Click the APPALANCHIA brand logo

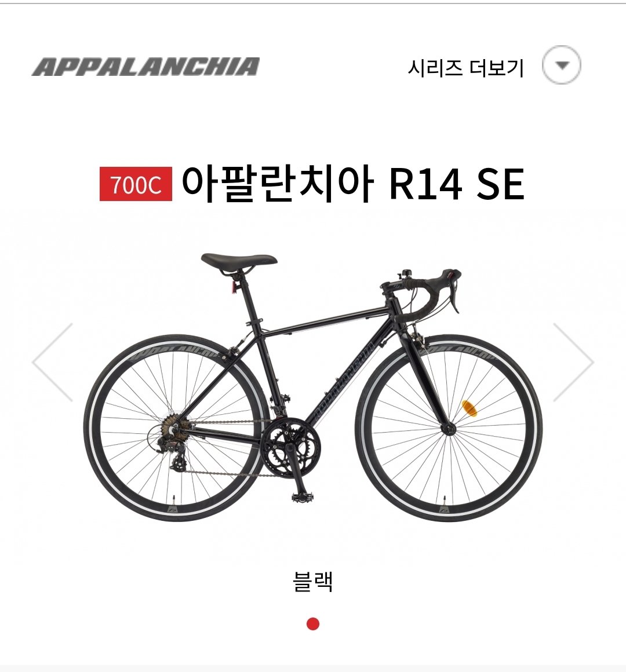click(145, 67)
